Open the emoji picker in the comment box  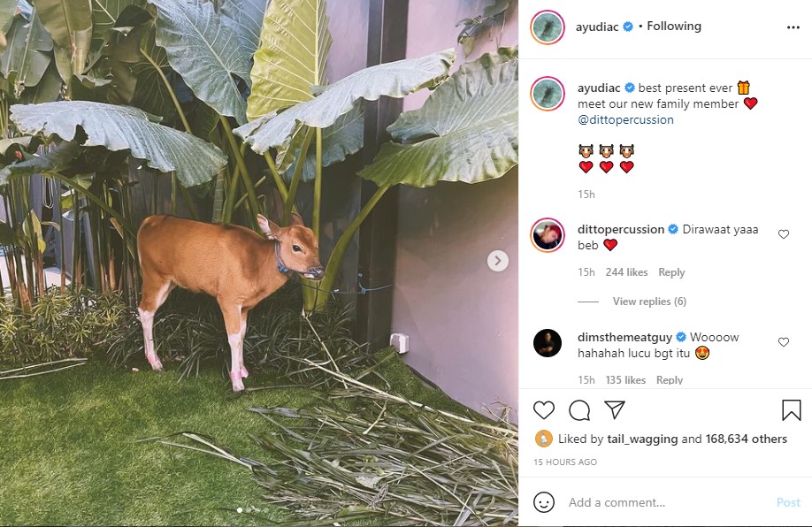pyautogui.click(x=543, y=501)
